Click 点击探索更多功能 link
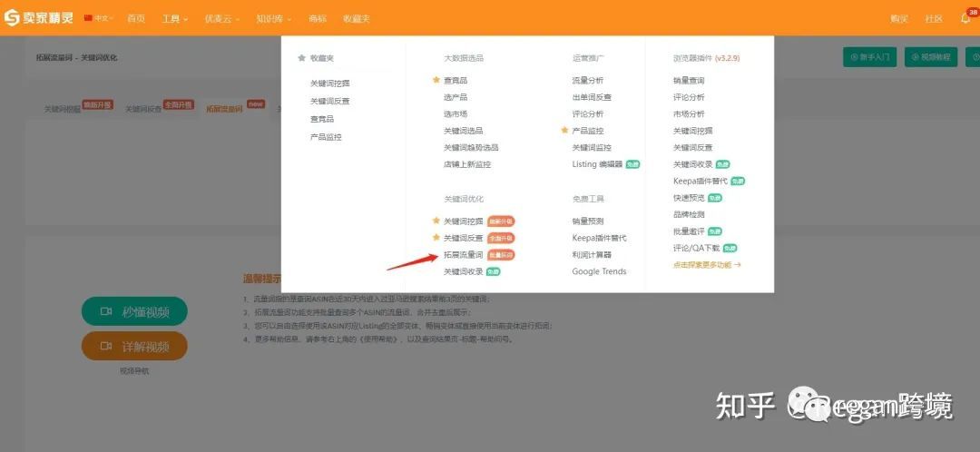 click(x=707, y=265)
